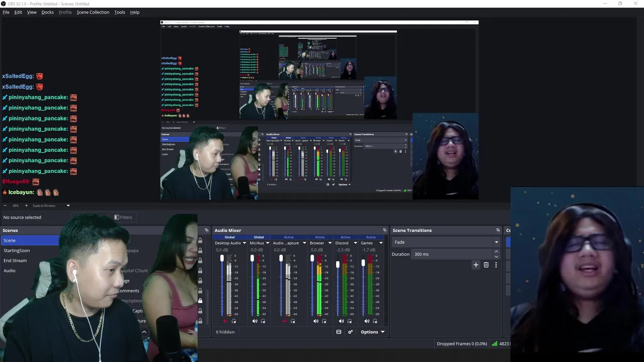Open Mic/Aux channel dropdown arrow
The height and width of the screenshot is (362, 644).
pyautogui.click(x=267, y=243)
